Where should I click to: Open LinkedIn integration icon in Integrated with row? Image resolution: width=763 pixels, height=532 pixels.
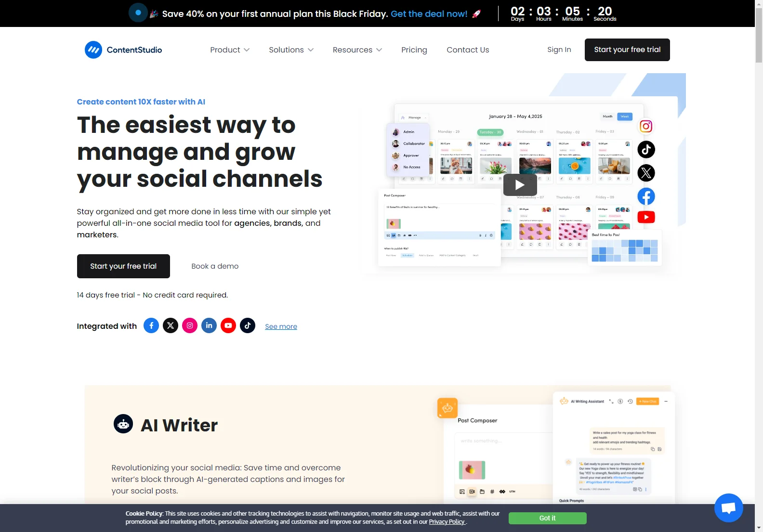coord(209,325)
